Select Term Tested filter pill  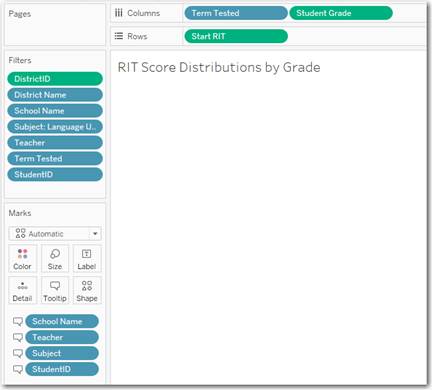55,158
